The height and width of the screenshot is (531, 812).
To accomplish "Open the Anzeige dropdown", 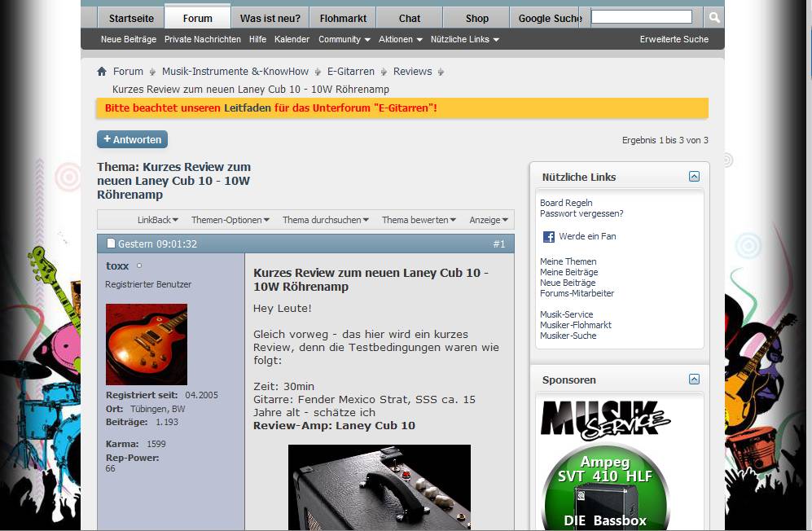I will coord(489,220).
